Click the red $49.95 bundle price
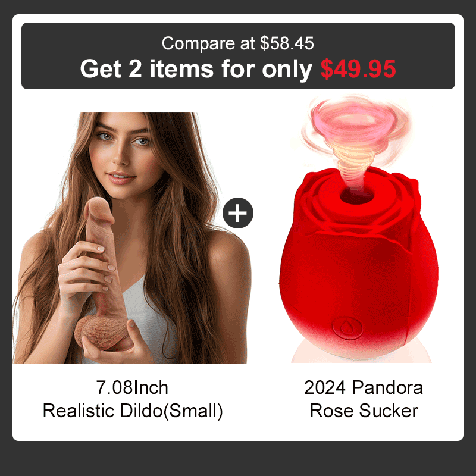The width and height of the screenshot is (476, 476). coord(358,69)
